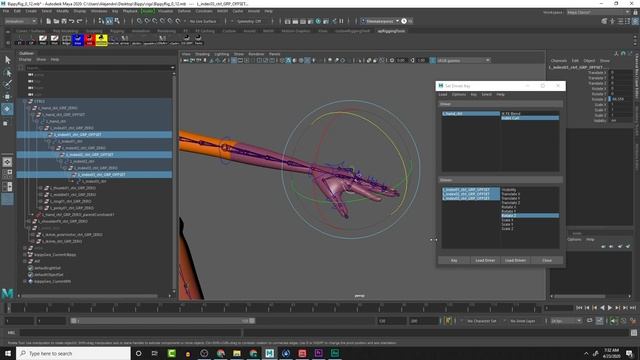The height and width of the screenshot is (360, 640).
Task: Open Options menu in Set Driven Key window
Action: click(x=459, y=94)
